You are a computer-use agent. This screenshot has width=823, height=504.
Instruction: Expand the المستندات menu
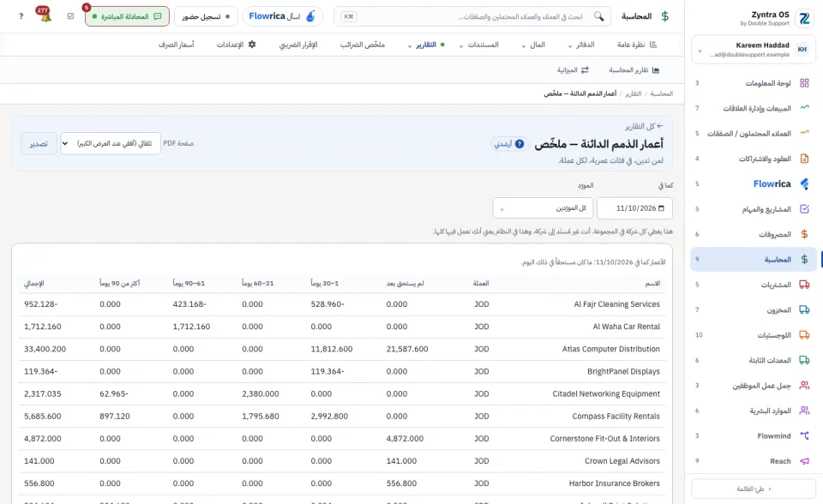coord(479,45)
